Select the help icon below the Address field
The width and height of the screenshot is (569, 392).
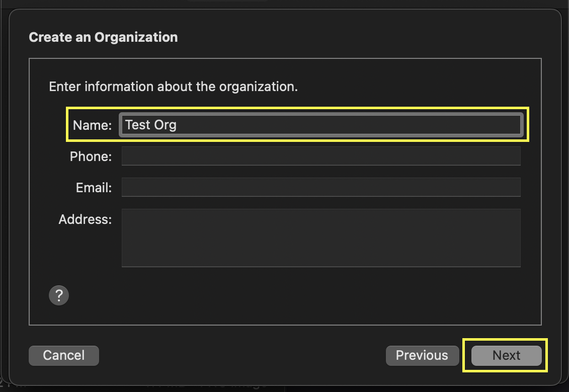(x=59, y=295)
